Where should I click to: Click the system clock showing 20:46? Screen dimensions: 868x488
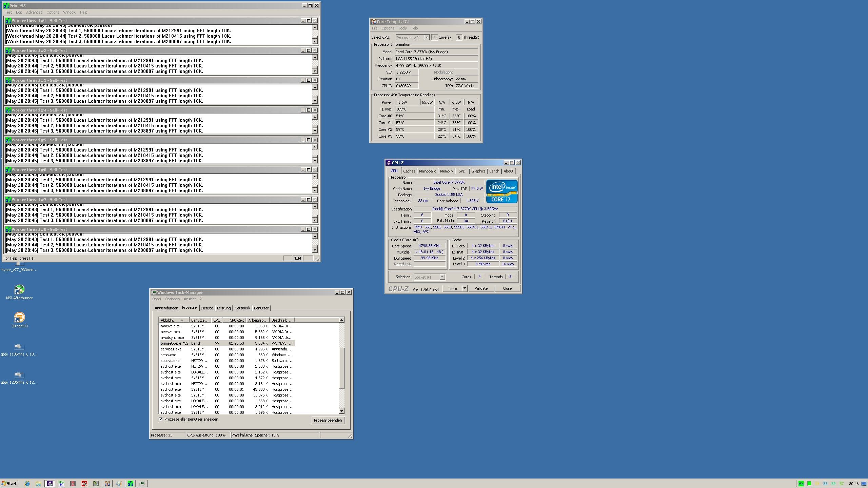853,484
